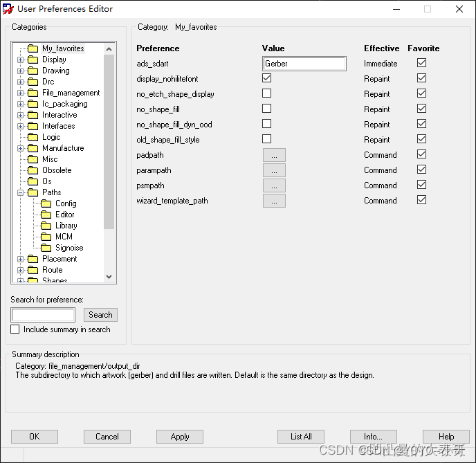The image size is (476, 463).
Task: Expand the File_management tree node
Action: (x=20, y=93)
